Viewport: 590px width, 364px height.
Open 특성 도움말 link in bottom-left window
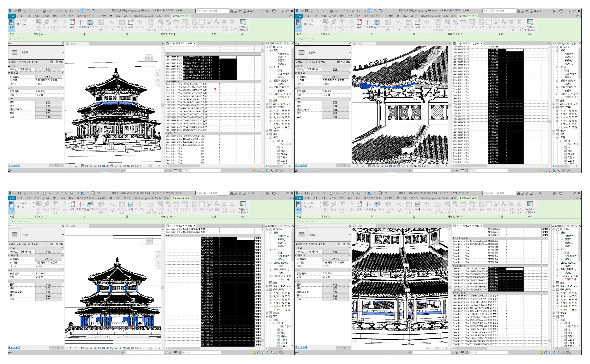tap(14, 347)
